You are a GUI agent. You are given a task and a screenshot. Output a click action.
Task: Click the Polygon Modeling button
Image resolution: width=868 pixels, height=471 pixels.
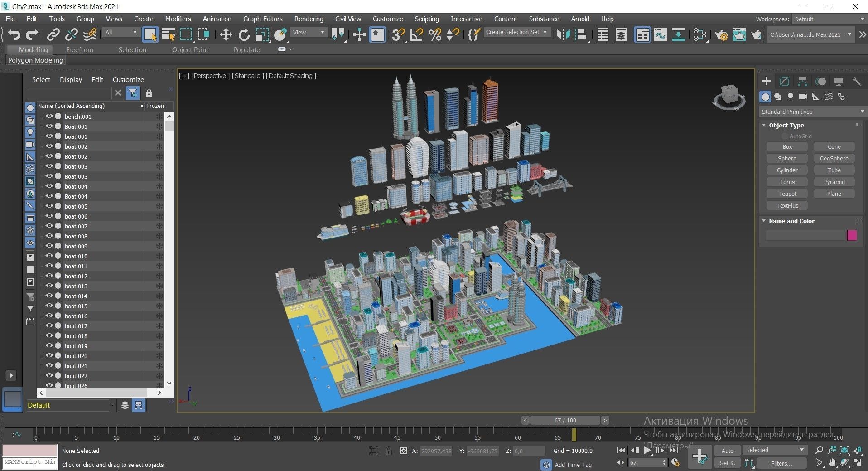(36, 60)
